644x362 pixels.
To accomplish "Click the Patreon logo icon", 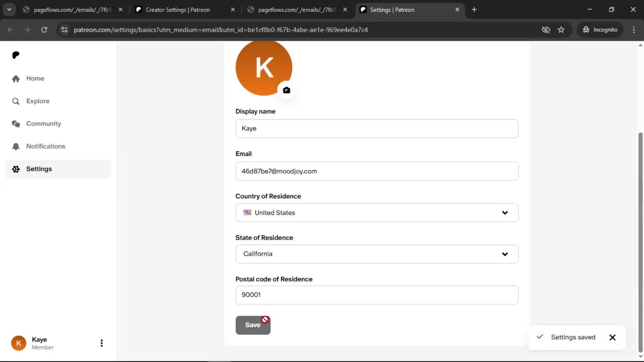I will (x=16, y=55).
